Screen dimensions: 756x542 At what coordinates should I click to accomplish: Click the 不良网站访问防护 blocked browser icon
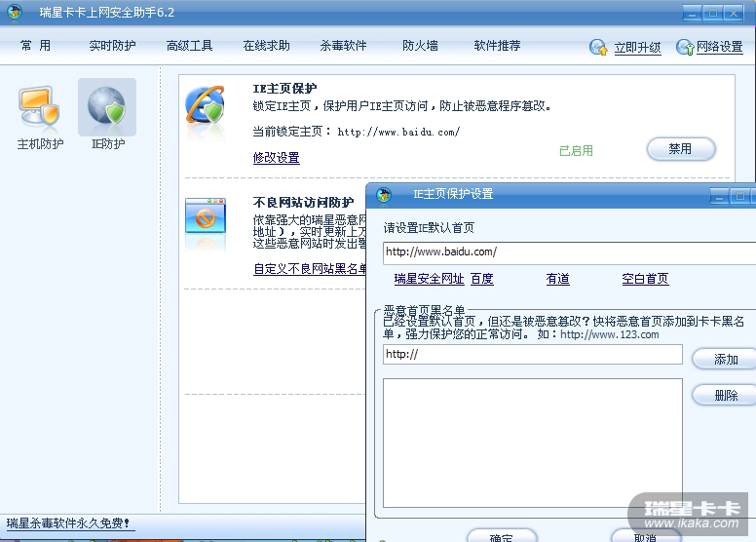206,215
